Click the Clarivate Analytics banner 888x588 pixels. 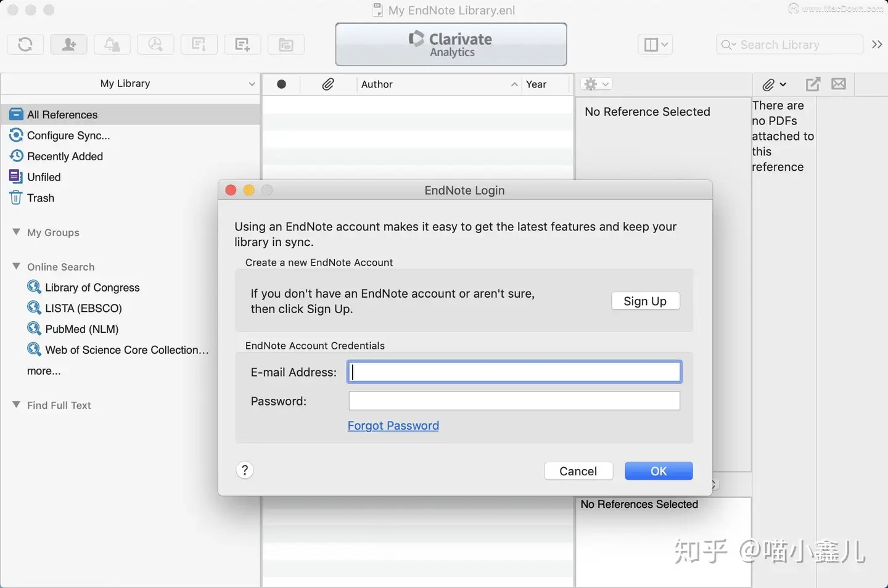point(451,44)
